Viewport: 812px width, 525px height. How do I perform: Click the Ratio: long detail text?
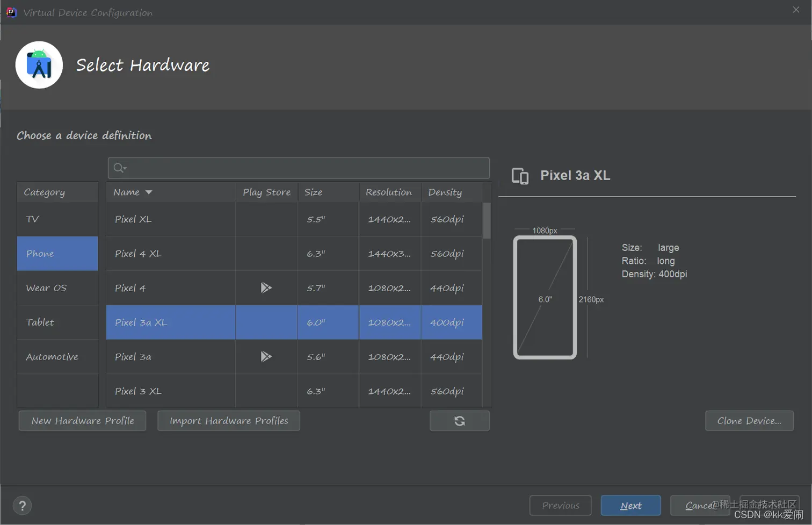click(x=648, y=261)
